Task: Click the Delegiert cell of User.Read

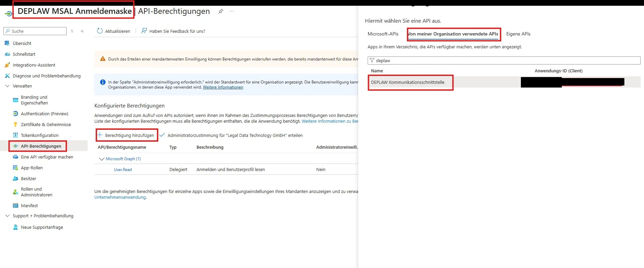Action: (178, 170)
